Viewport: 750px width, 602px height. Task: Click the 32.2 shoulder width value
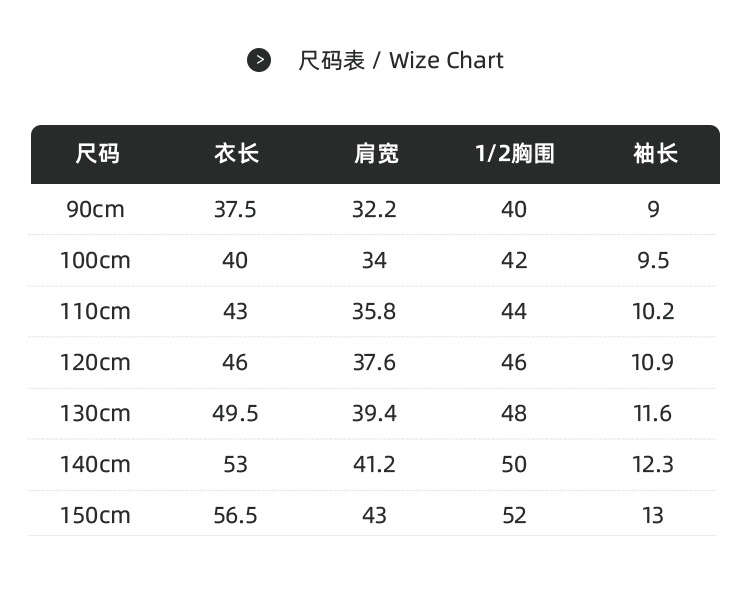[374, 210]
